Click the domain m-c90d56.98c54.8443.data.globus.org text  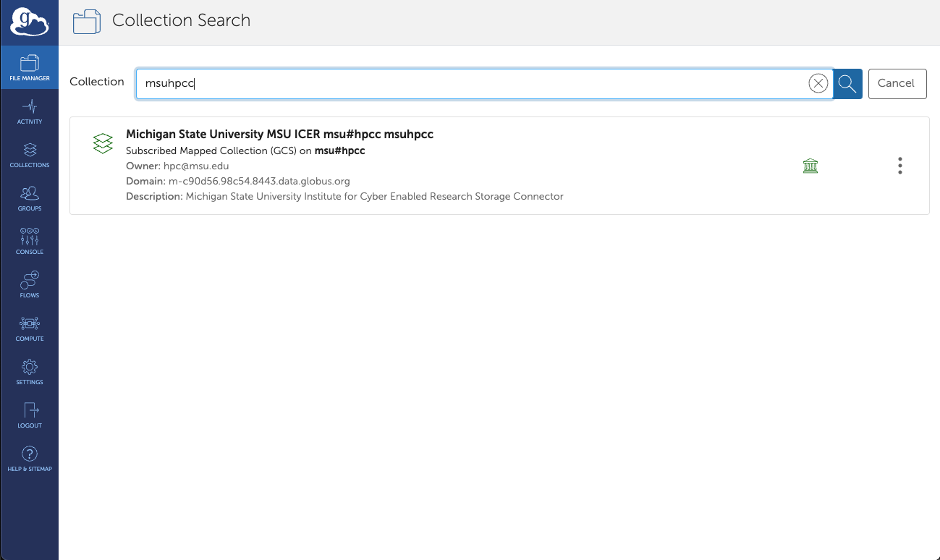(x=259, y=181)
